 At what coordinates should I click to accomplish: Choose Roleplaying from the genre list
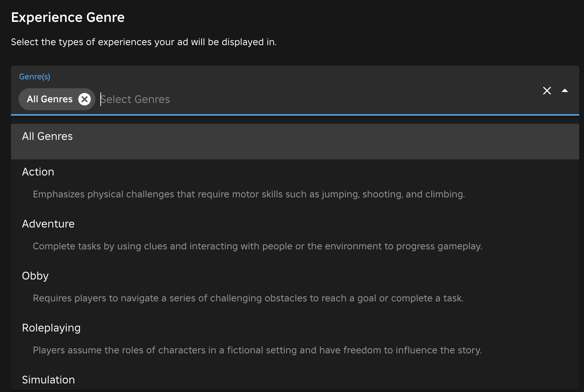[51, 328]
